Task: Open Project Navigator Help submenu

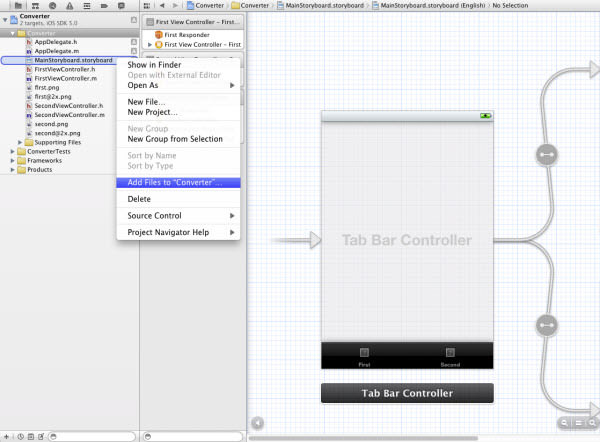Action: (178, 232)
